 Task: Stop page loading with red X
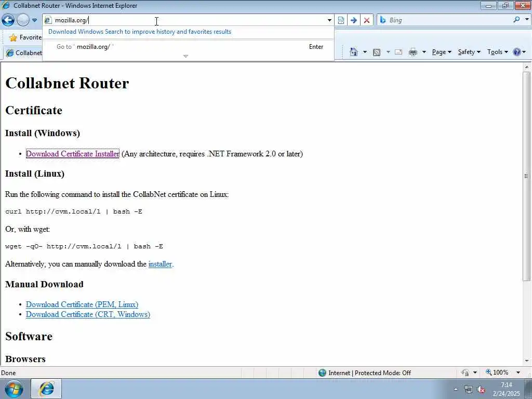point(366,20)
